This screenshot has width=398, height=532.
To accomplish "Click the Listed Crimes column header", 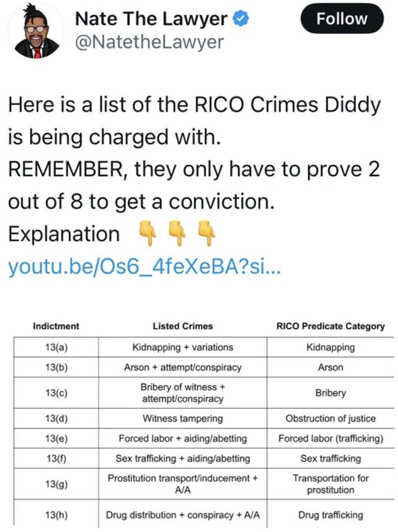I will pos(183,327).
